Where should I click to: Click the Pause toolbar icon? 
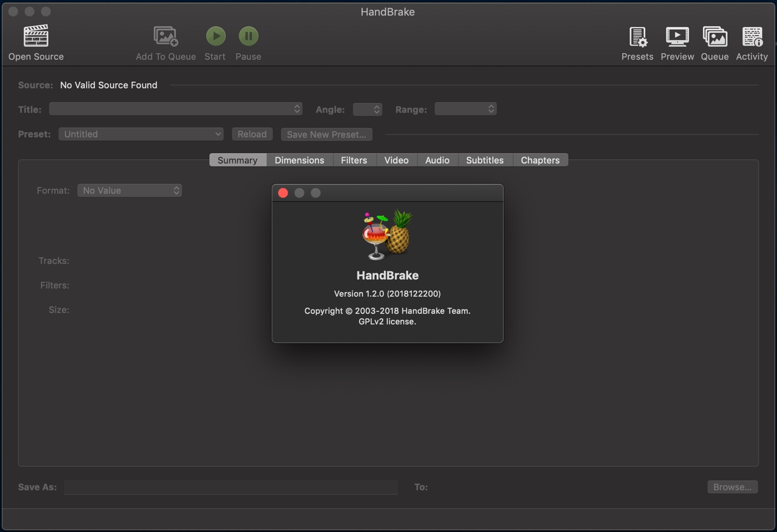pos(249,36)
